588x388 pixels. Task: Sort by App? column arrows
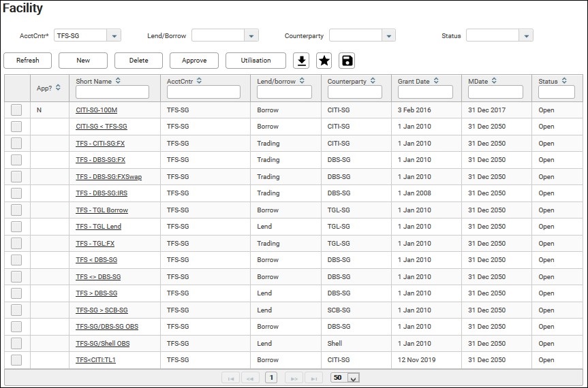click(x=58, y=87)
